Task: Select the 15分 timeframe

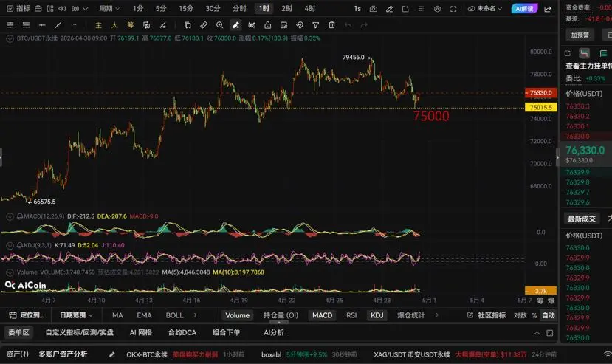Action: click(x=186, y=8)
